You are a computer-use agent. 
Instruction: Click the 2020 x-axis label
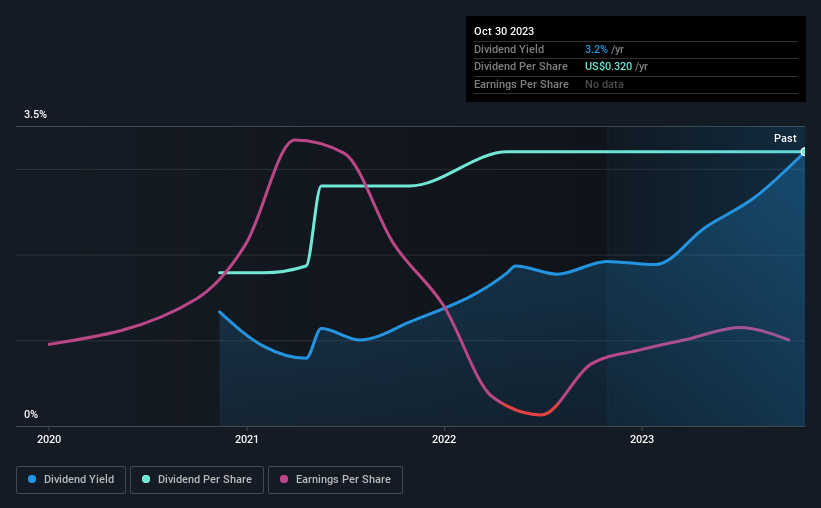[x=49, y=439]
